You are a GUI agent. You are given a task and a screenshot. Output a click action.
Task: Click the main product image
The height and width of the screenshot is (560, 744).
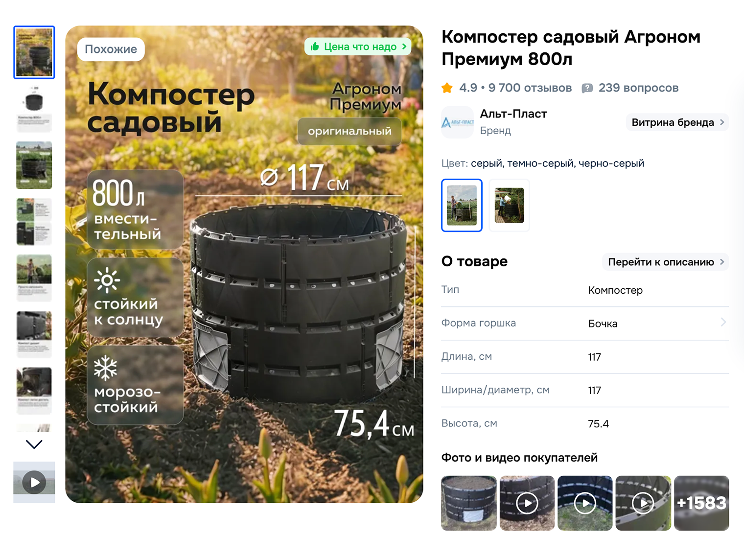(x=244, y=264)
